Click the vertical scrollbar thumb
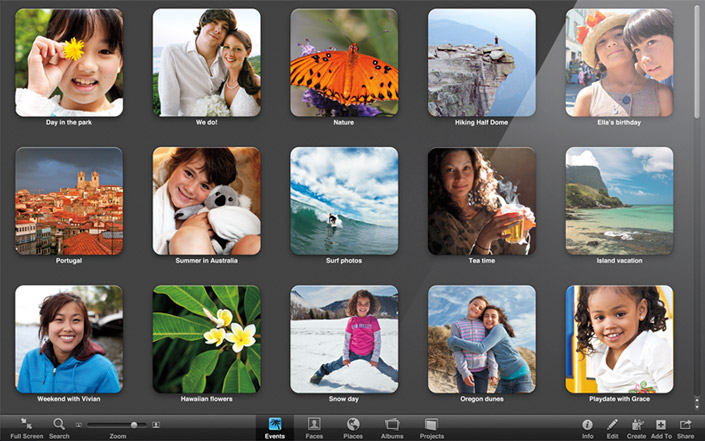The image size is (705, 441). [x=697, y=63]
